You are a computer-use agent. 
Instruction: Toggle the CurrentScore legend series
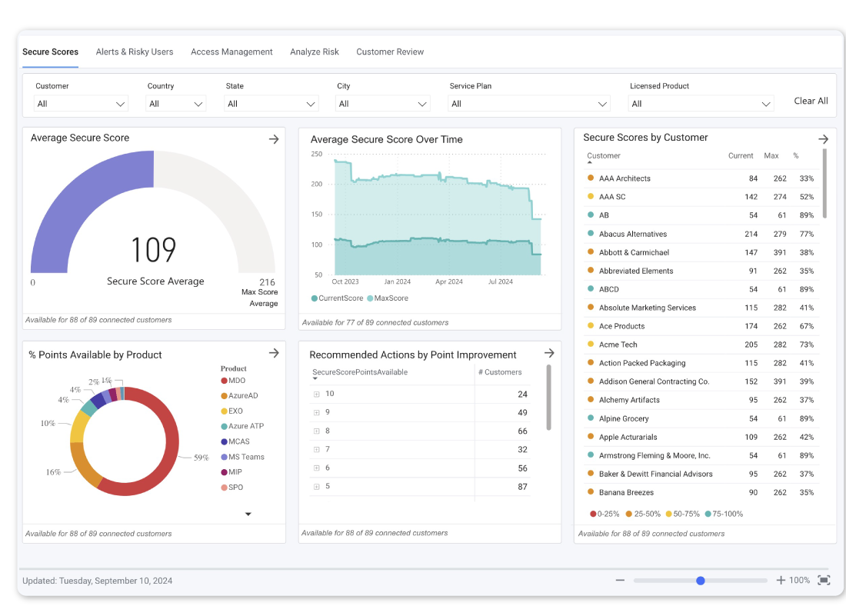pyautogui.click(x=336, y=298)
